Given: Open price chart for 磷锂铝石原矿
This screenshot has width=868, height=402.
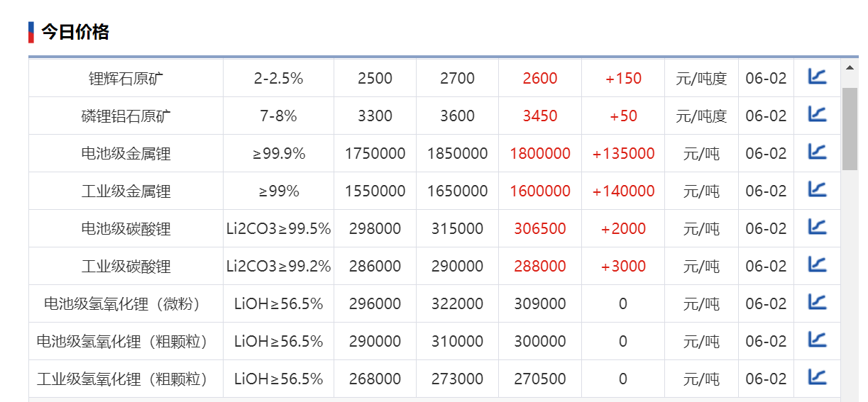Looking at the screenshot, I should pyautogui.click(x=818, y=114).
